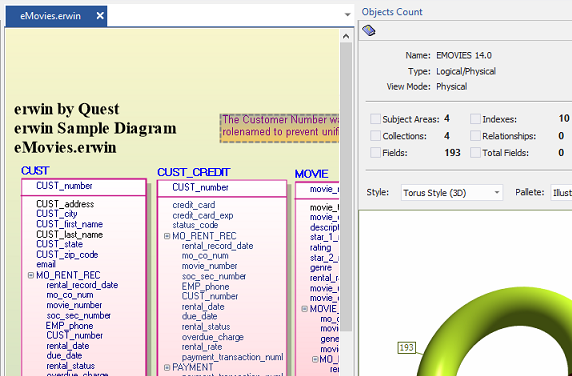The width and height of the screenshot is (572, 376).
Task: Toggle the Collections checkbox
Action: 375,136
